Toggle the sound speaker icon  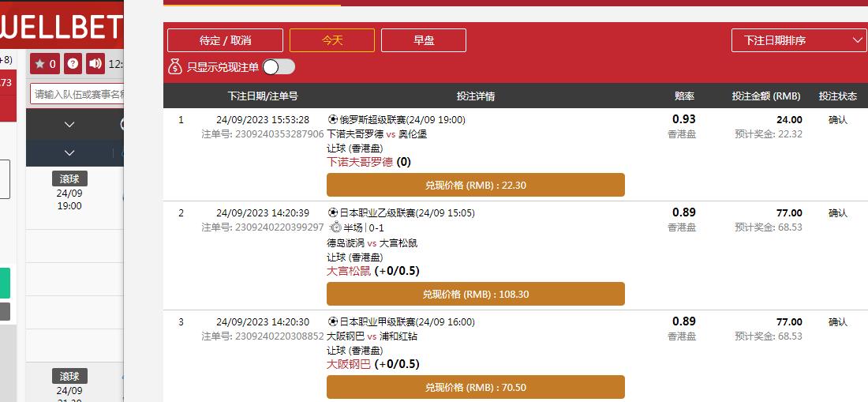[95, 64]
